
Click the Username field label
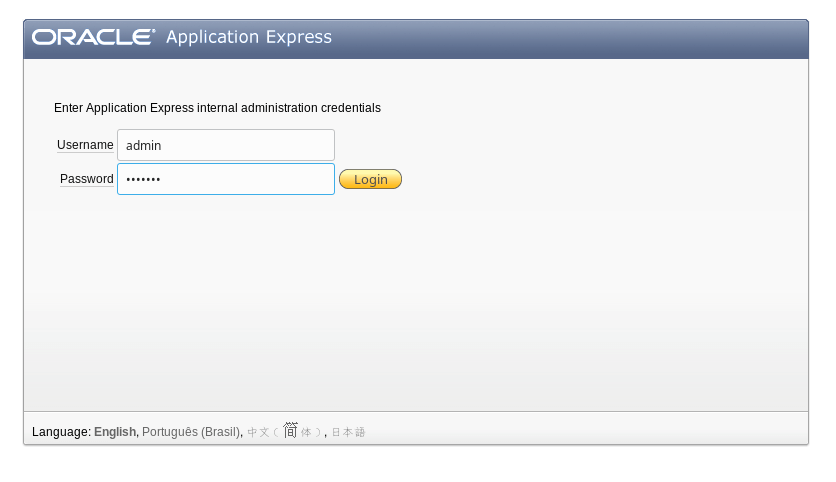pyautogui.click(x=85, y=145)
